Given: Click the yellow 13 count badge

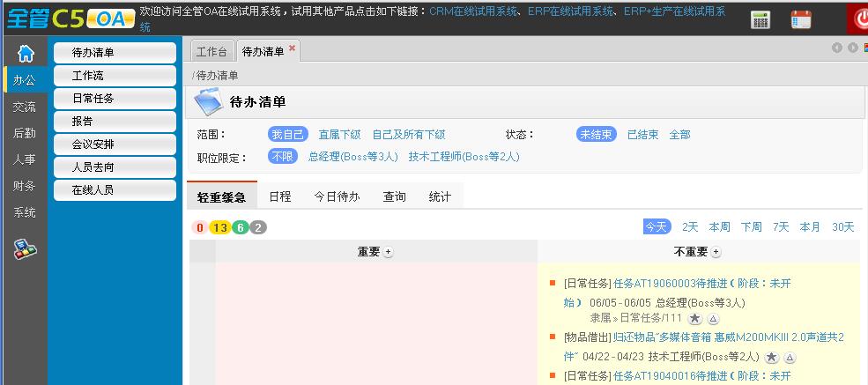Looking at the screenshot, I should [x=219, y=227].
